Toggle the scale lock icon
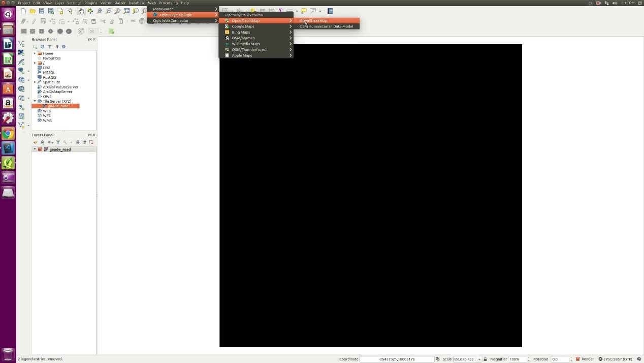Screen dimensions: 644x363 485,359
